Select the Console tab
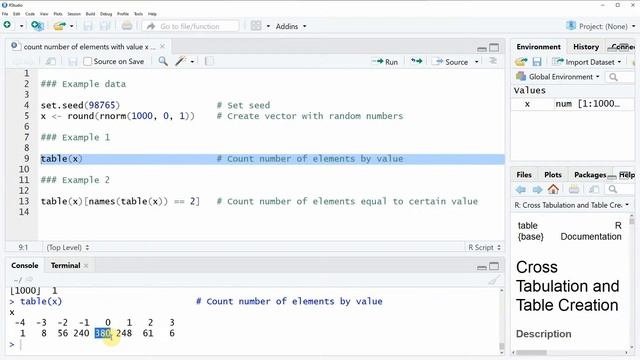The width and height of the screenshot is (640, 360). point(24,265)
